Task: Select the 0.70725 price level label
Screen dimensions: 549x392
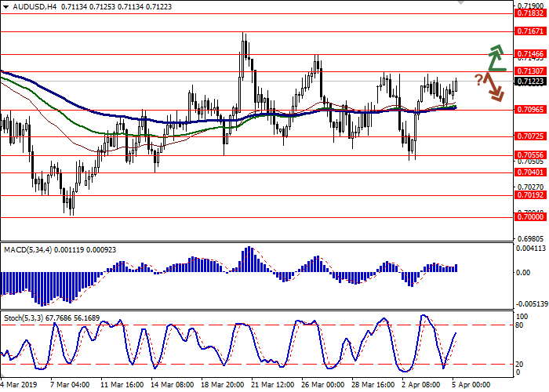Action: pos(530,136)
